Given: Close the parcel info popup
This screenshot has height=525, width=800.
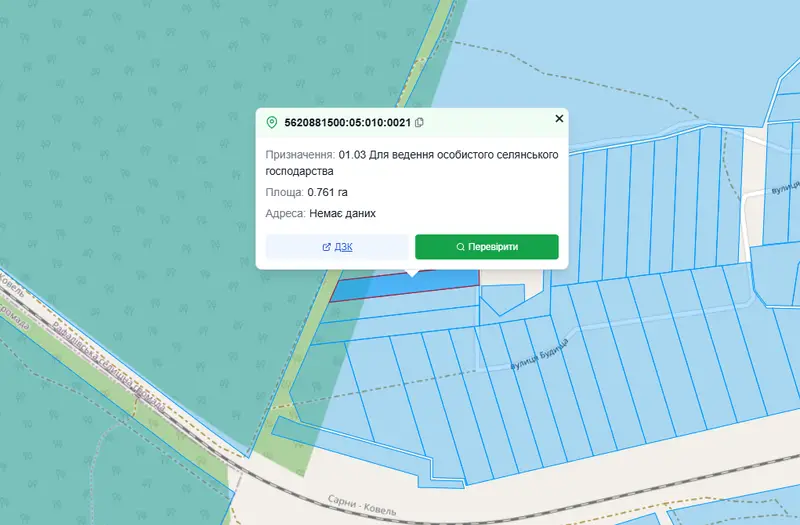Looking at the screenshot, I should pos(559,118).
